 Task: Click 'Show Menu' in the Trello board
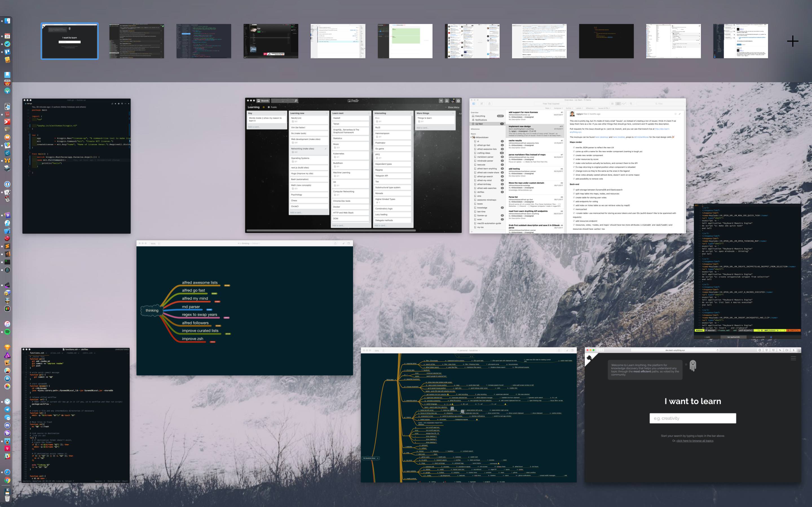tap(453, 107)
